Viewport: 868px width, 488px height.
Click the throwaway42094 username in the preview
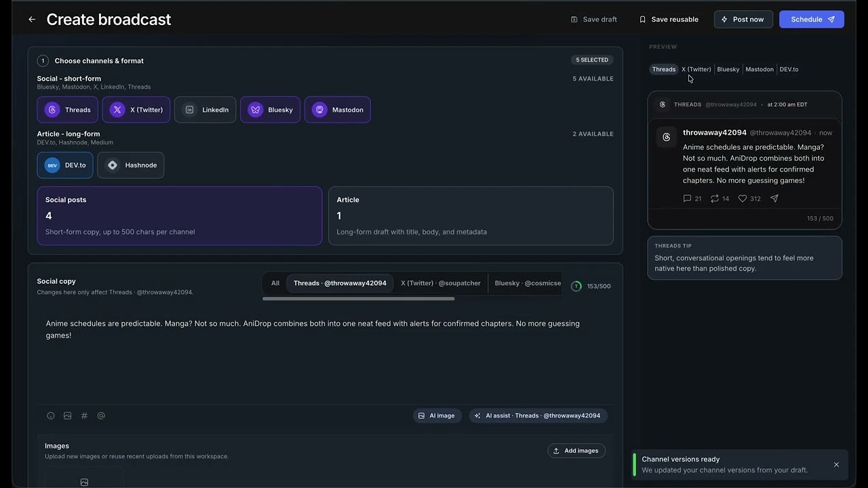[x=715, y=133]
